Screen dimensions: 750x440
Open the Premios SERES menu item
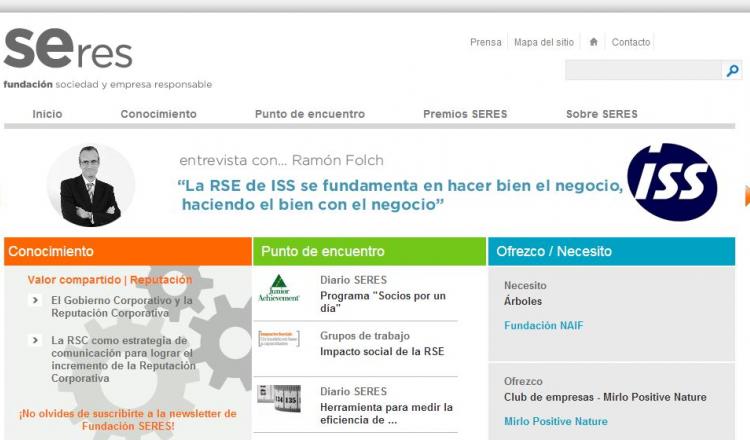(465, 114)
